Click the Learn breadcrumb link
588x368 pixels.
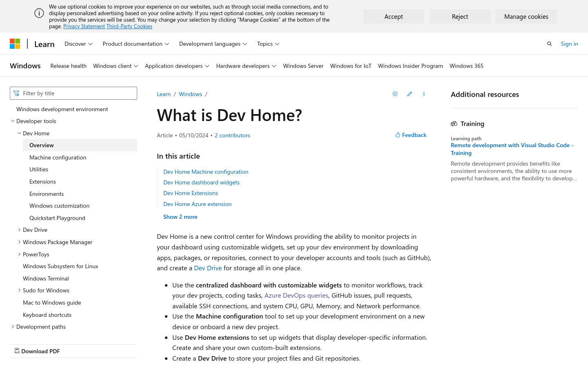[x=164, y=94]
